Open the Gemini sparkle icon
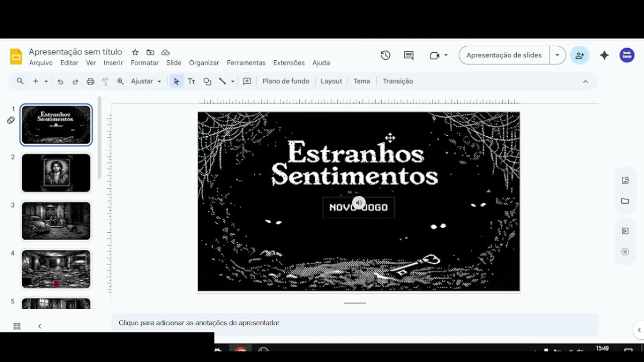Screen dimensions: 644x362 [604, 55]
